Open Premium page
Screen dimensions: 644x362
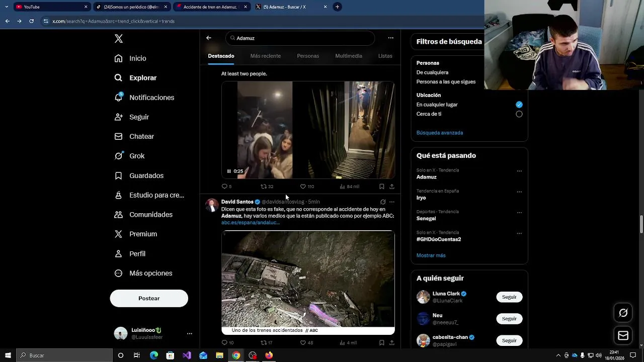click(x=136, y=234)
